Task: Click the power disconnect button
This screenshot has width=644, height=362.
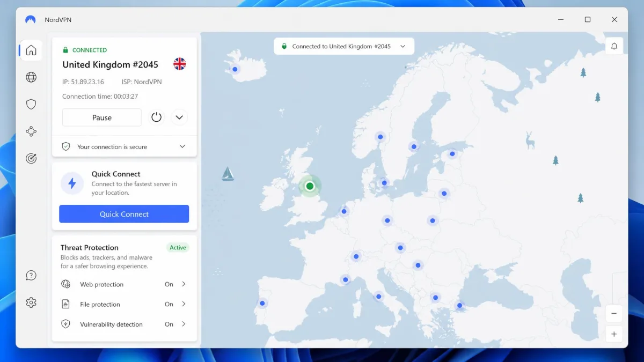Action: (156, 117)
